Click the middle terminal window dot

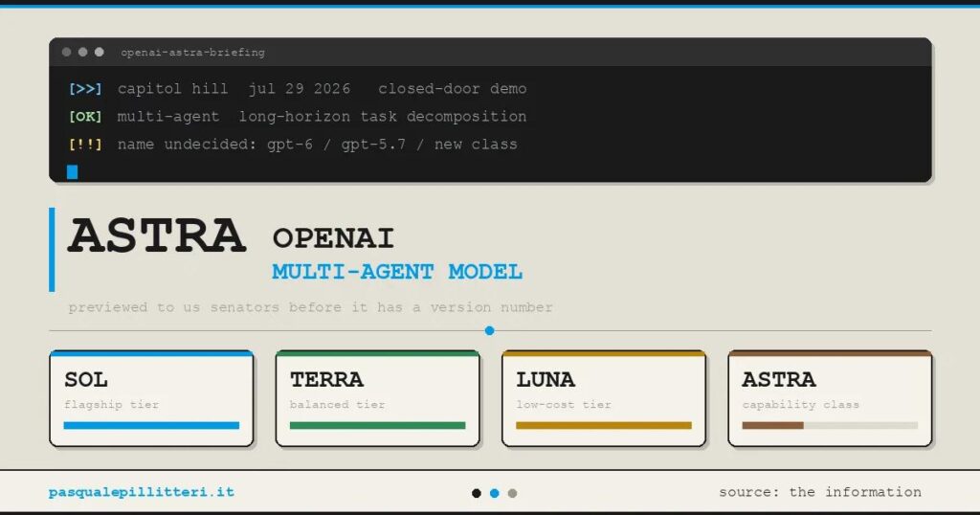[x=82, y=52]
